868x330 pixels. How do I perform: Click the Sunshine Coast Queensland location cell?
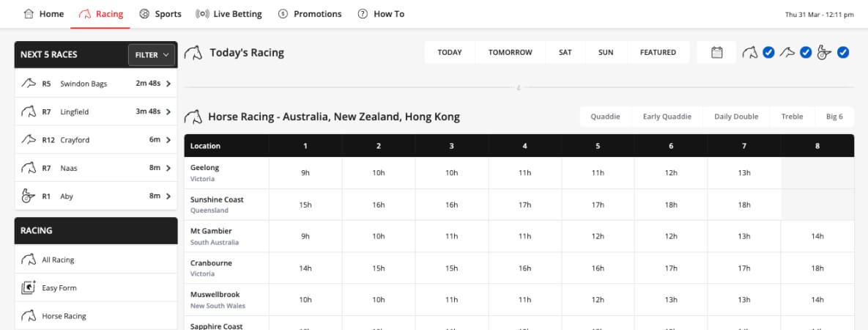(x=226, y=205)
